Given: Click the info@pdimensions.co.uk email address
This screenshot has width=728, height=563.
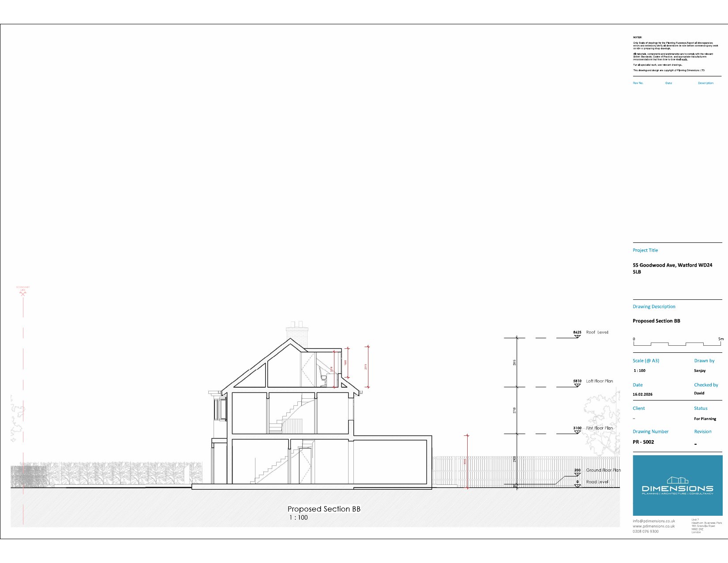Looking at the screenshot, I should click(x=653, y=521).
